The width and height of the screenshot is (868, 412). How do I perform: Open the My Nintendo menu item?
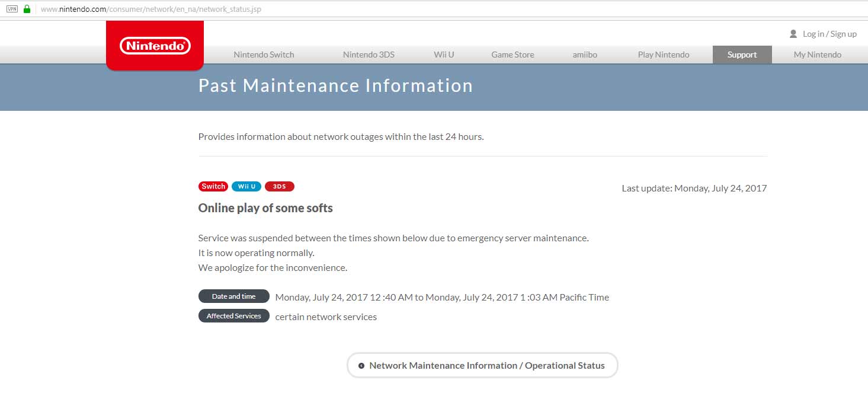click(x=818, y=55)
